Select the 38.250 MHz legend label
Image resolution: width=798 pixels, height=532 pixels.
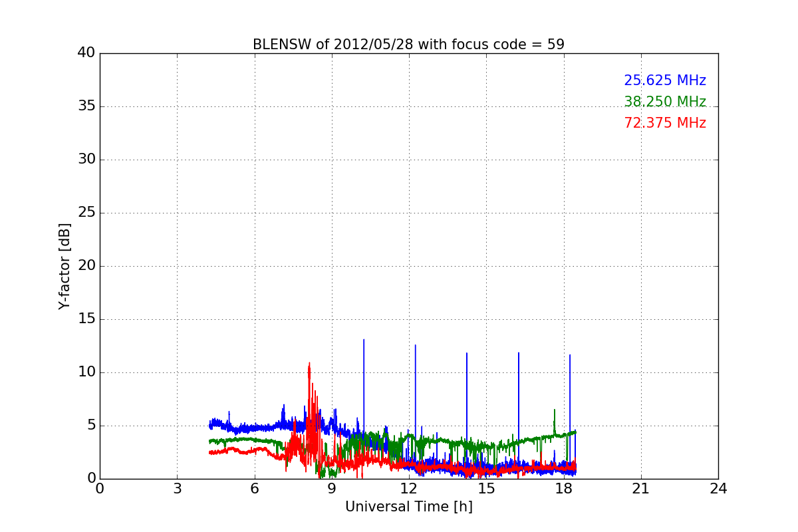pyautogui.click(x=665, y=102)
